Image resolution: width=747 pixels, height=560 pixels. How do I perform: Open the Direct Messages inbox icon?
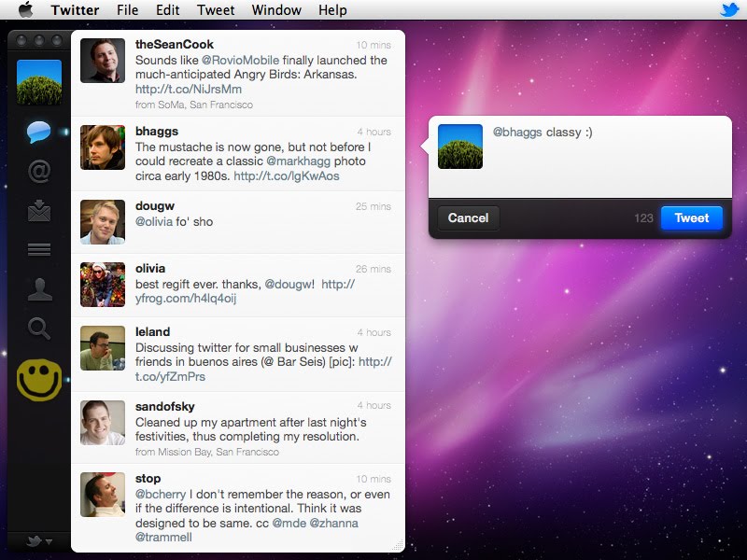tap(39, 211)
